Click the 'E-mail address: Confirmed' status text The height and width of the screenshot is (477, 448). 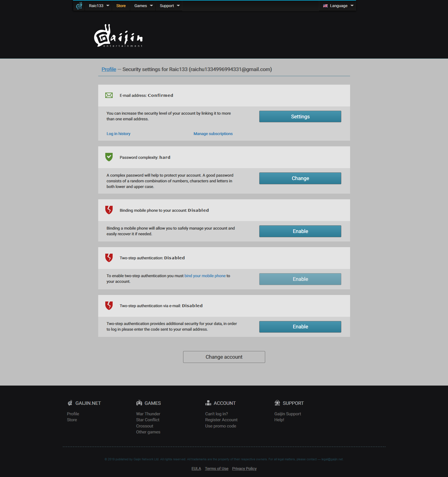pyautogui.click(x=146, y=95)
